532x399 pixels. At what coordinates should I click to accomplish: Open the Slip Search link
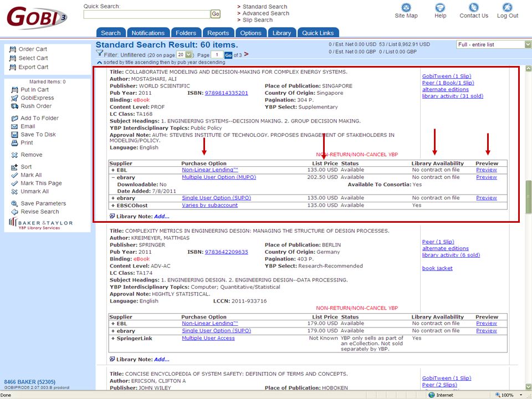point(257,20)
